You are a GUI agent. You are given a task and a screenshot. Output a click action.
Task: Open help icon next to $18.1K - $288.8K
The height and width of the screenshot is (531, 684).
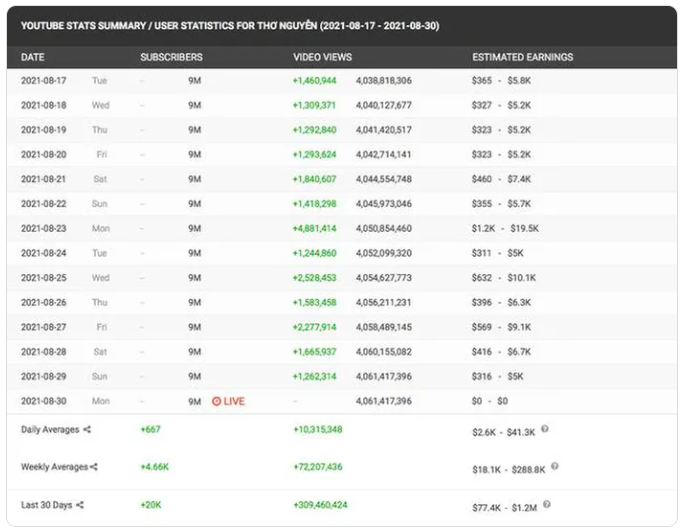555,466
